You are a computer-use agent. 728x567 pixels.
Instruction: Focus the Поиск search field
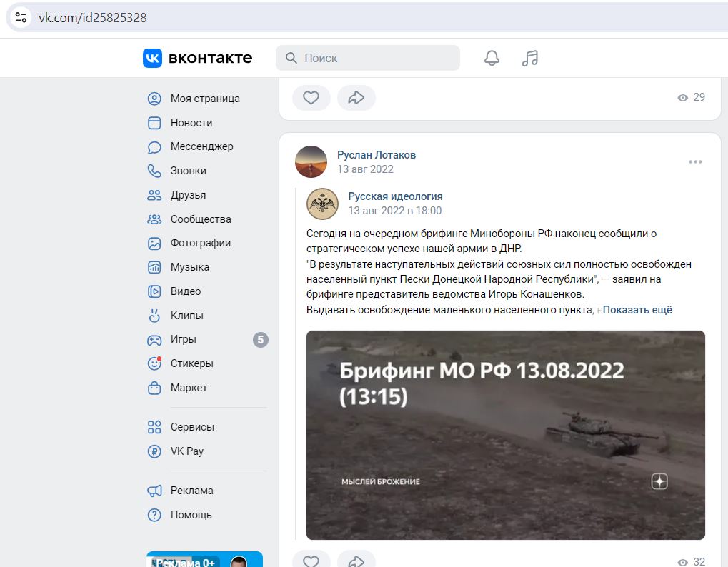[x=368, y=58]
